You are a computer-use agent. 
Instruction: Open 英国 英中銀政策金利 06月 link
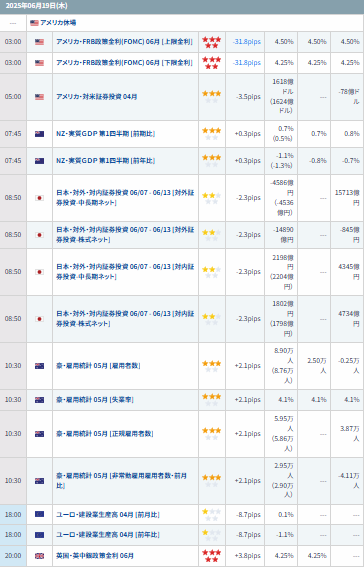click(95, 556)
